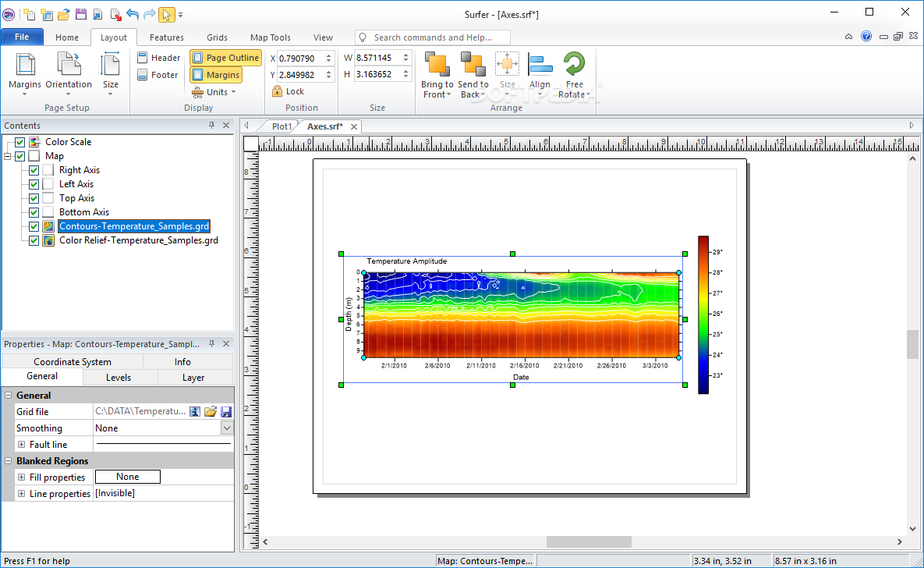
Task: Click the Redo arrow icon
Action: click(x=150, y=14)
